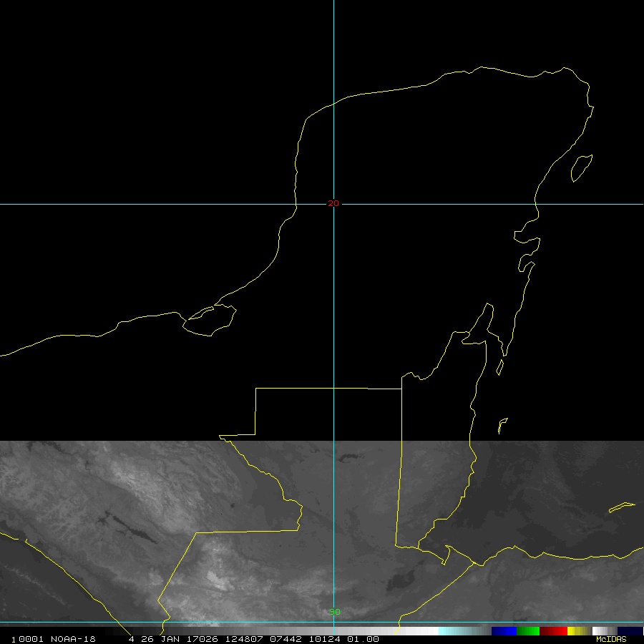Click the small island outline near the right edge

(x=621, y=507)
